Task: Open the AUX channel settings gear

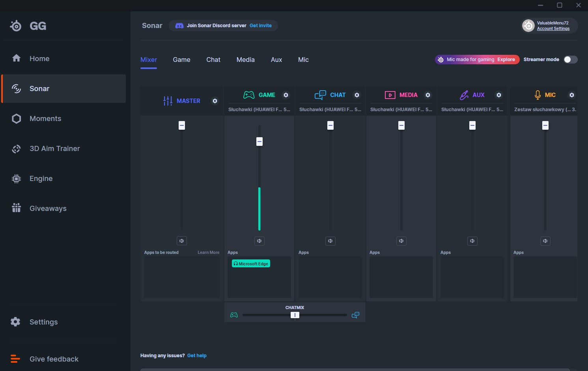Action: click(x=499, y=95)
